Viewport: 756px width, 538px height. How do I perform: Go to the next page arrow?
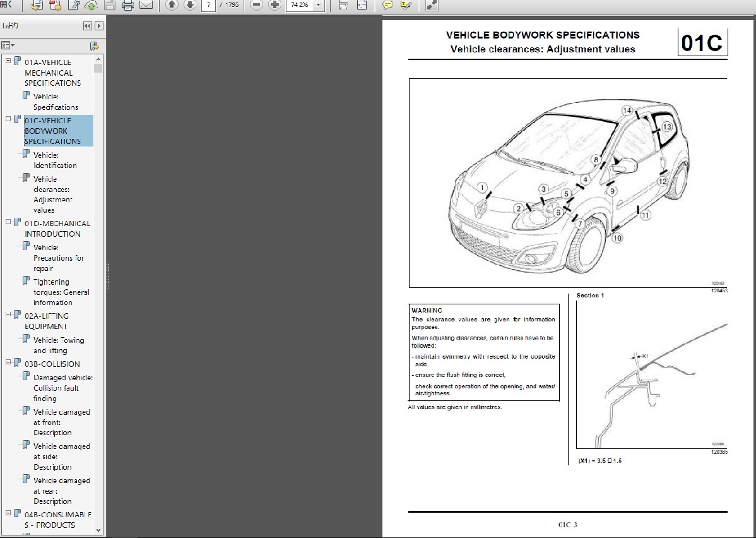pyautogui.click(x=190, y=5)
